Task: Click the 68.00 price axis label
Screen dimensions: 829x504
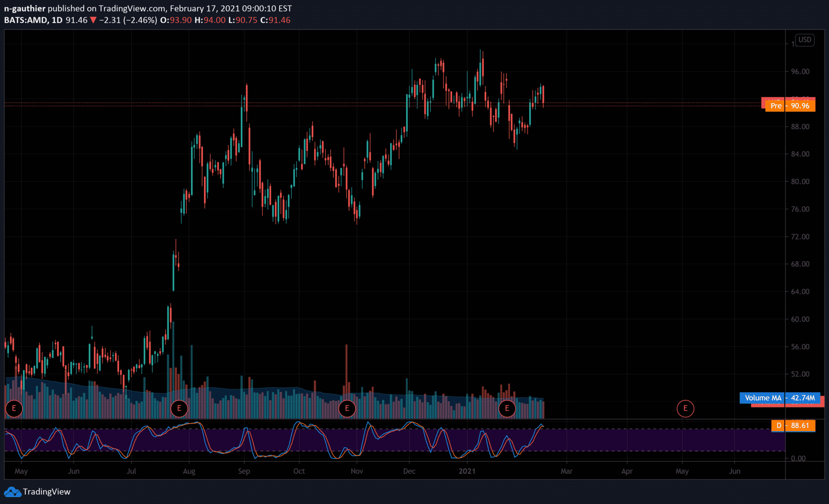Action: pyautogui.click(x=800, y=264)
